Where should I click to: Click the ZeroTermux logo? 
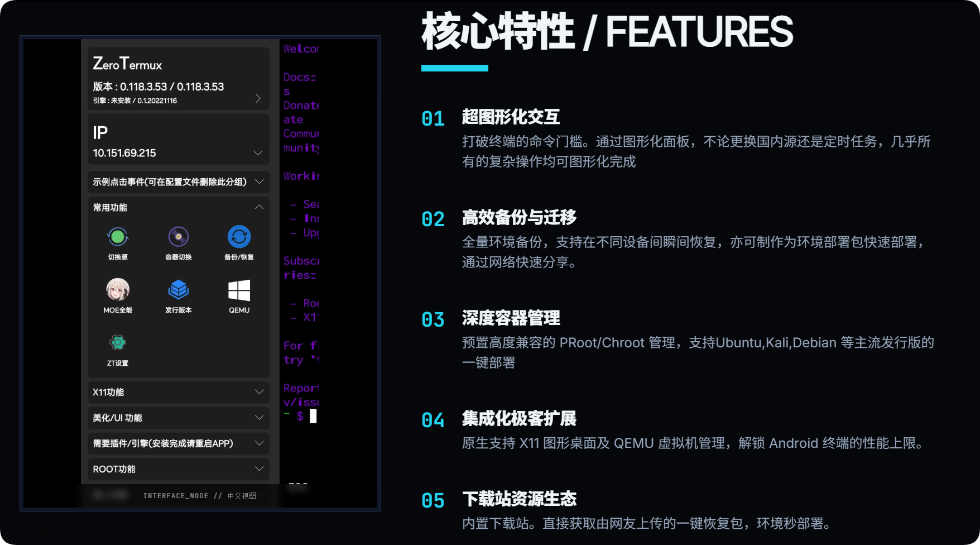pos(126,63)
